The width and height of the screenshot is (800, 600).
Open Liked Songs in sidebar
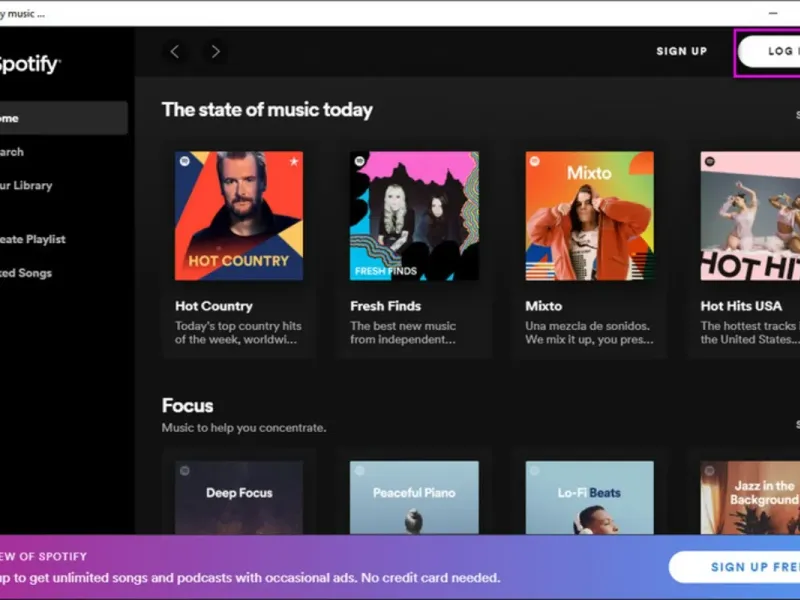pos(26,272)
